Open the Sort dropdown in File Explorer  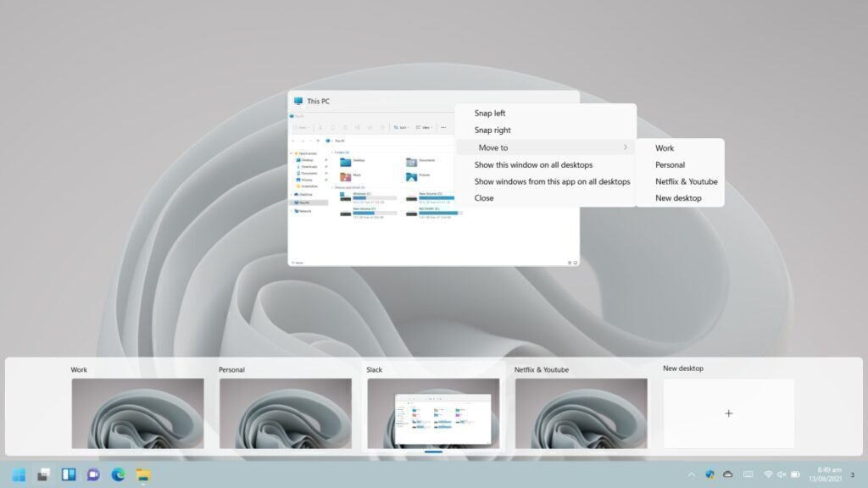tap(402, 127)
